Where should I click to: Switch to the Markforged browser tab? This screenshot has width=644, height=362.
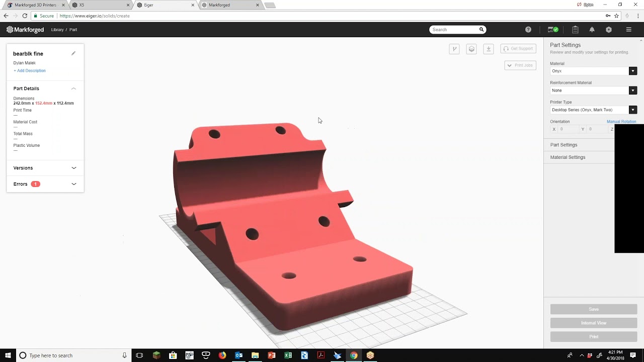[x=229, y=5]
